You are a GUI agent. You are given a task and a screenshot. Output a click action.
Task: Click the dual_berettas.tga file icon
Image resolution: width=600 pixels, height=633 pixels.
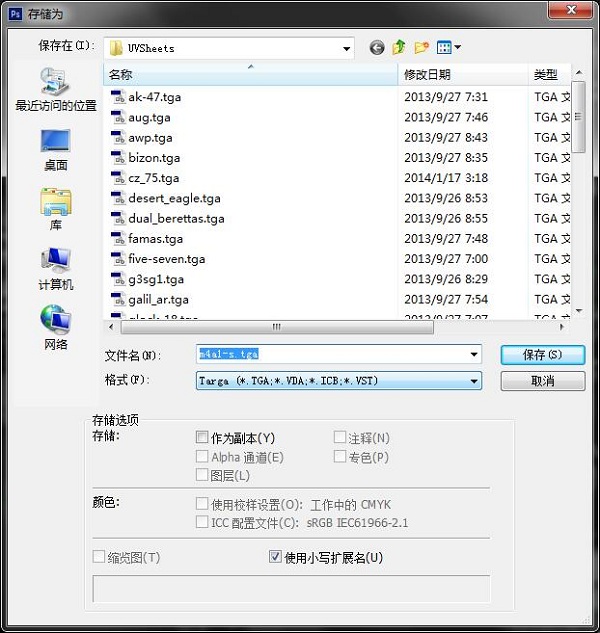point(118,218)
